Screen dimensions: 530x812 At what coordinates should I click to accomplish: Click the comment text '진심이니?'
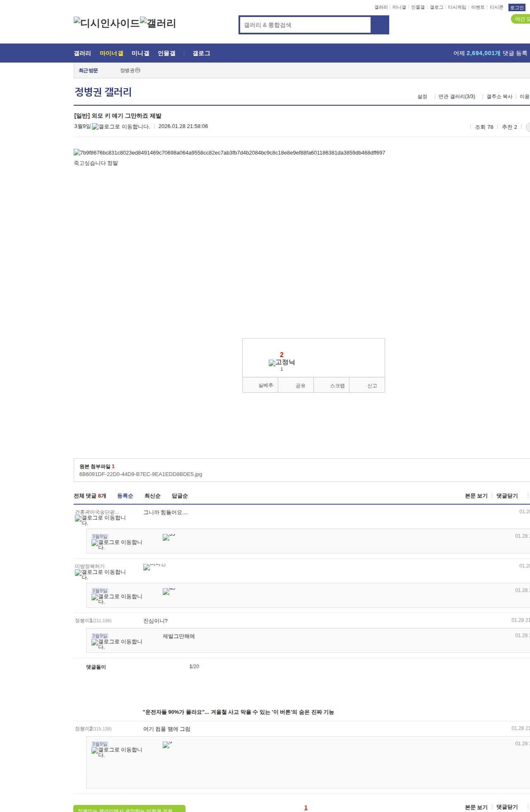155,621
